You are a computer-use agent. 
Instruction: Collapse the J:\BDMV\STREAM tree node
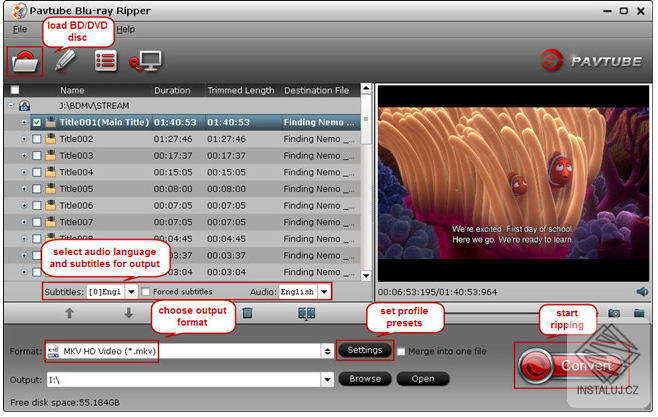[x=11, y=106]
